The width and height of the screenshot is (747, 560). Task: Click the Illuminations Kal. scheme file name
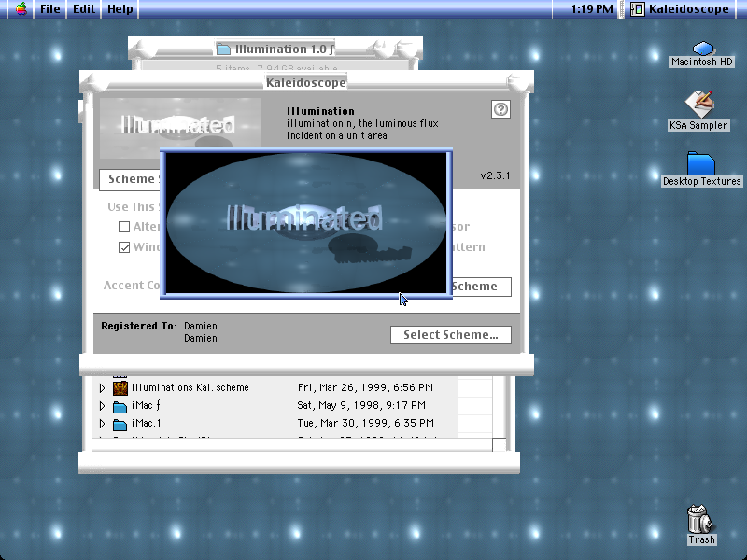[x=190, y=387]
